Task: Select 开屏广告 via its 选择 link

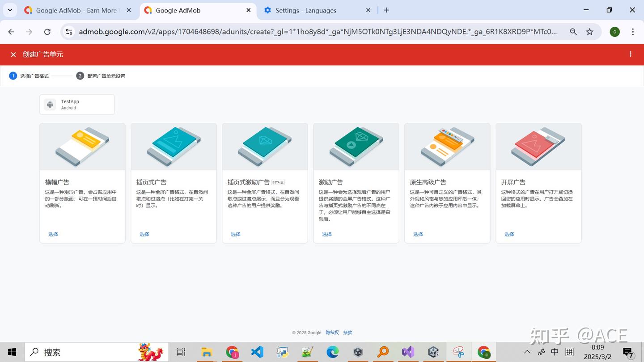Action: 509,234
